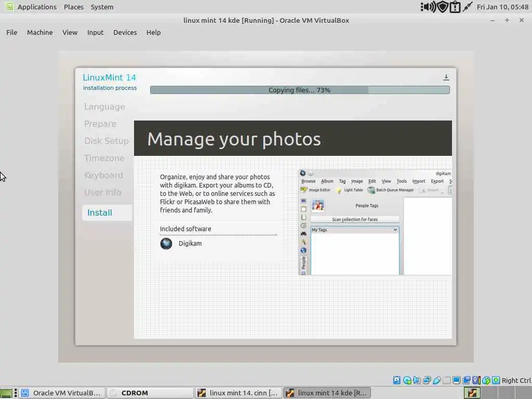Viewport: 532px width, 399px height.
Task: Select the Language step
Action: coord(104,107)
